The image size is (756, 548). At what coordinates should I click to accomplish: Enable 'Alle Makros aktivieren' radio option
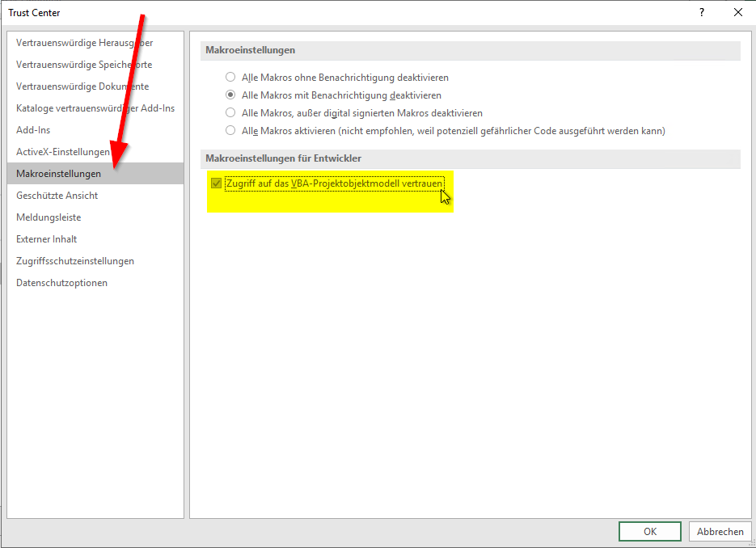click(230, 131)
